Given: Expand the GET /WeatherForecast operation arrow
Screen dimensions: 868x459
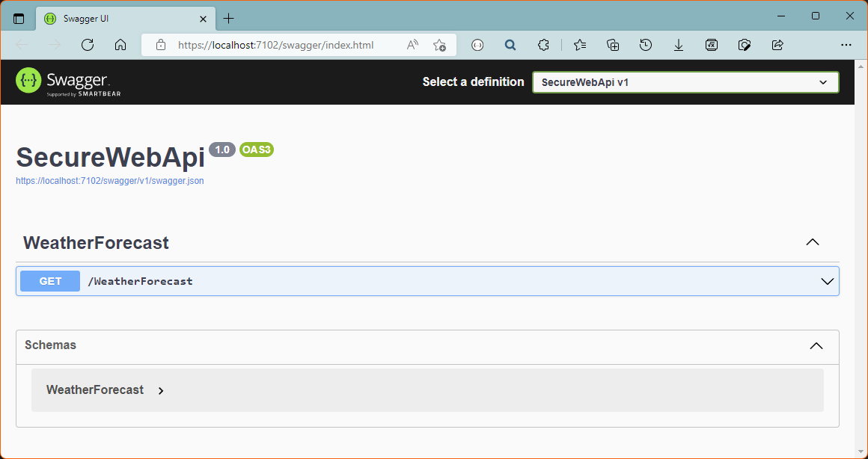Looking at the screenshot, I should pyautogui.click(x=827, y=282).
